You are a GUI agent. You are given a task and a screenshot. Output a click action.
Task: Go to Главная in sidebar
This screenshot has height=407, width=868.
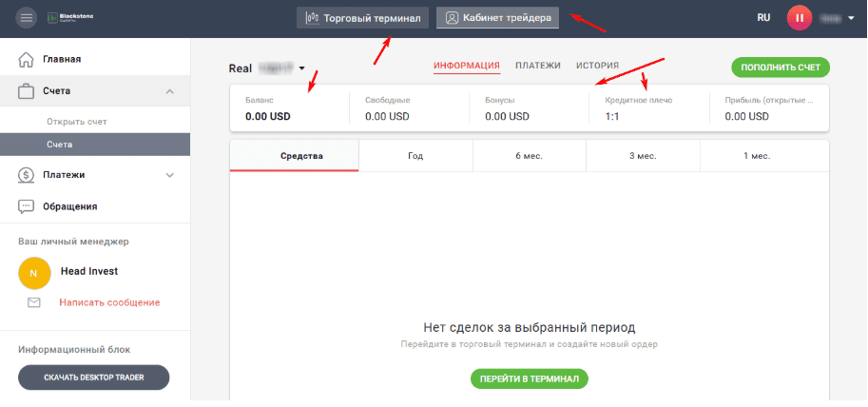point(62,59)
